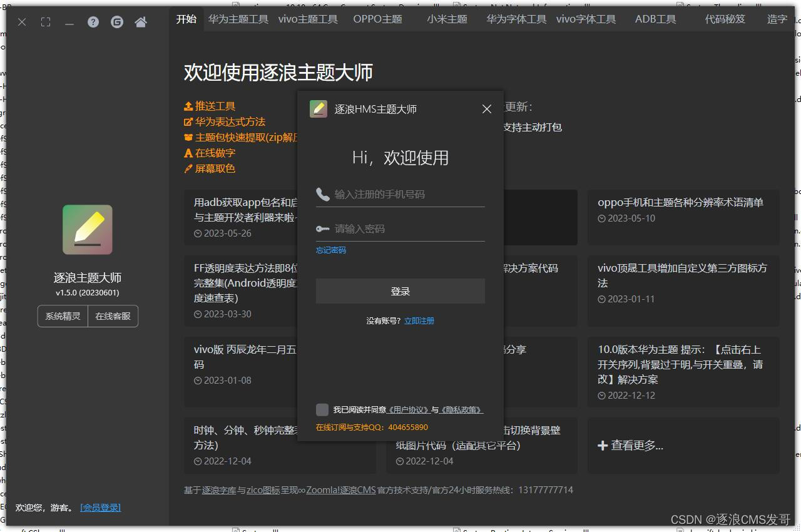Click zico图标 footer link

pos(263,490)
